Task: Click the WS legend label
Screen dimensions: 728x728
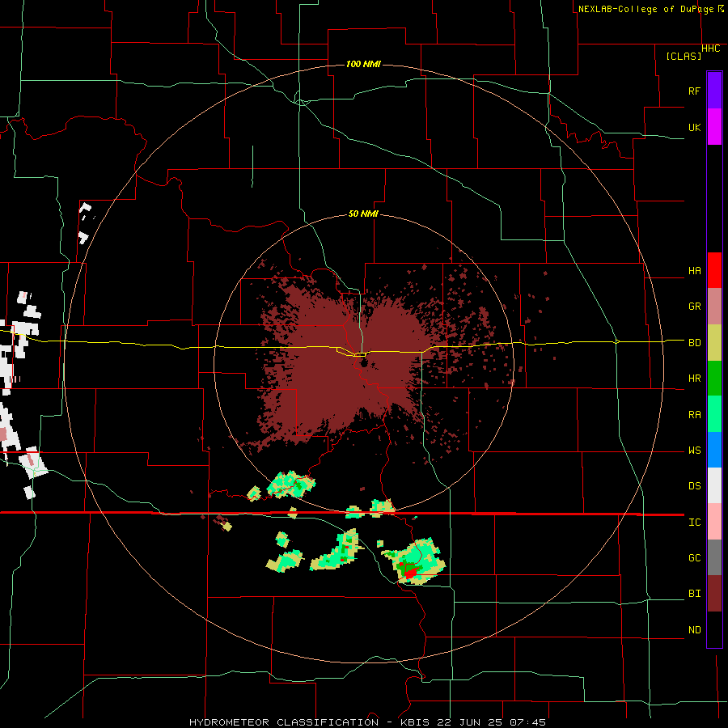Action: coord(694,451)
